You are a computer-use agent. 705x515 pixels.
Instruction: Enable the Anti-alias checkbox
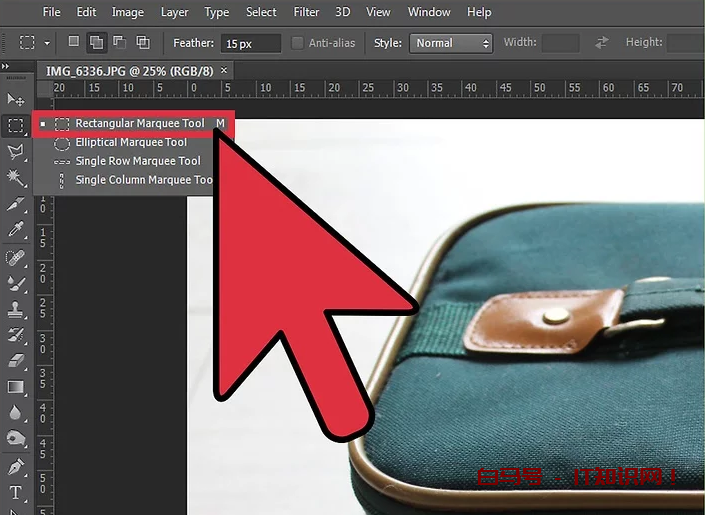click(297, 43)
